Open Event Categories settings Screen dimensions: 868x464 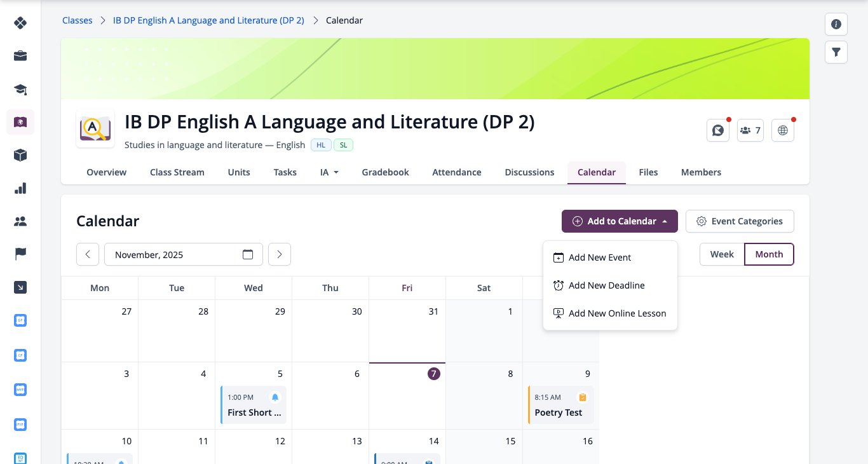[740, 221]
